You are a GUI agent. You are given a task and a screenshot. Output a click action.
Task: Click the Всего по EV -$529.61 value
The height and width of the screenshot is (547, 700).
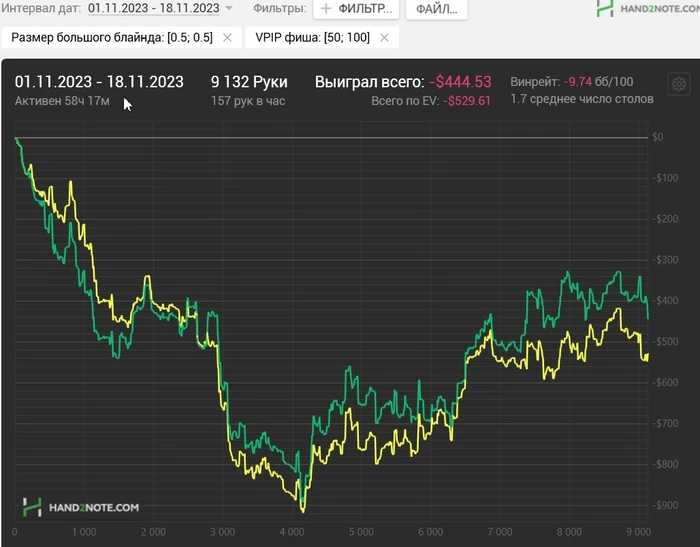[467, 101]
